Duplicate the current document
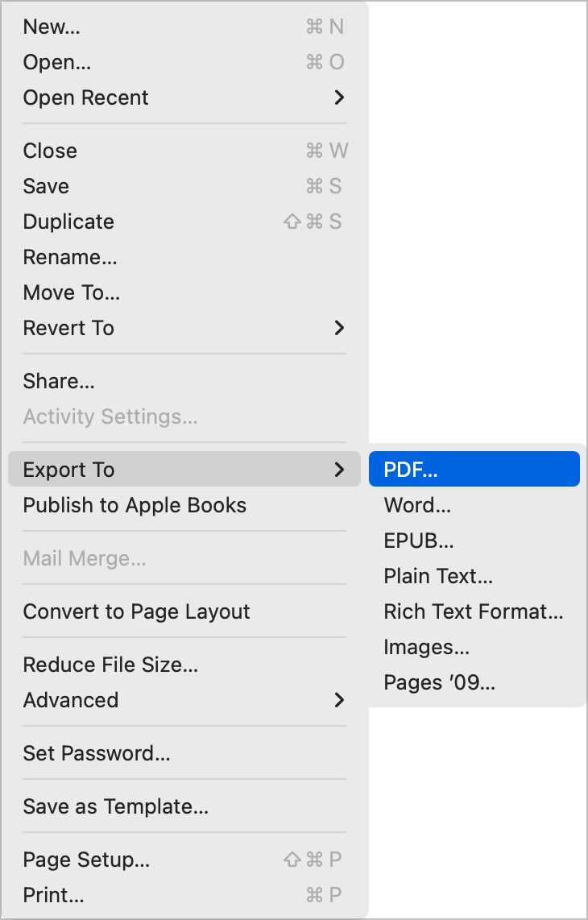 (68, 222)
